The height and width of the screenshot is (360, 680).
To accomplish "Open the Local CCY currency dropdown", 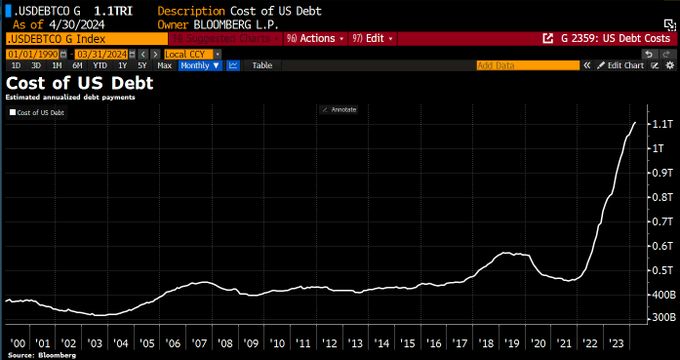I will (193, 54).
